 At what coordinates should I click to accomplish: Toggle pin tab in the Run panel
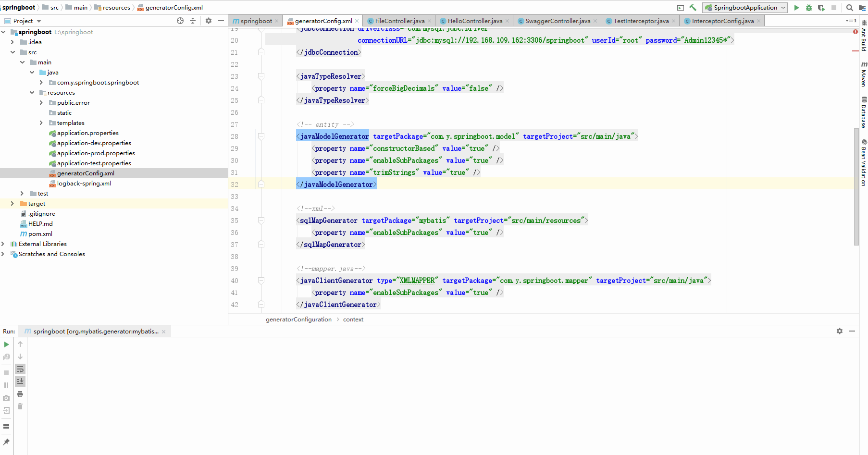[x=6, y=442]
